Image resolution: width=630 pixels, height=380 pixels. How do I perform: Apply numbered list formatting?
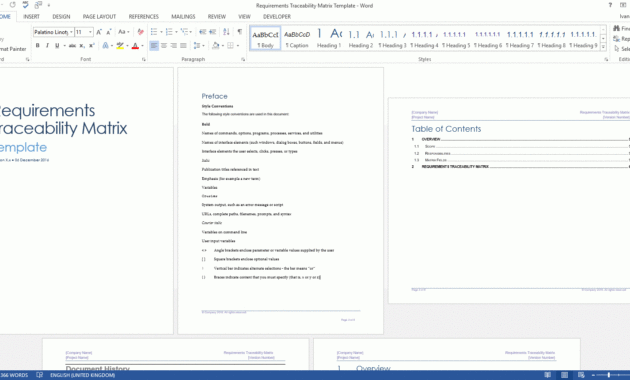169,32
